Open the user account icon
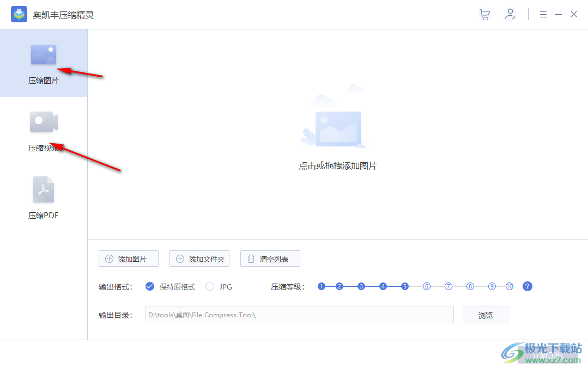This screenshot has height=369, width=588. [510, 15]
